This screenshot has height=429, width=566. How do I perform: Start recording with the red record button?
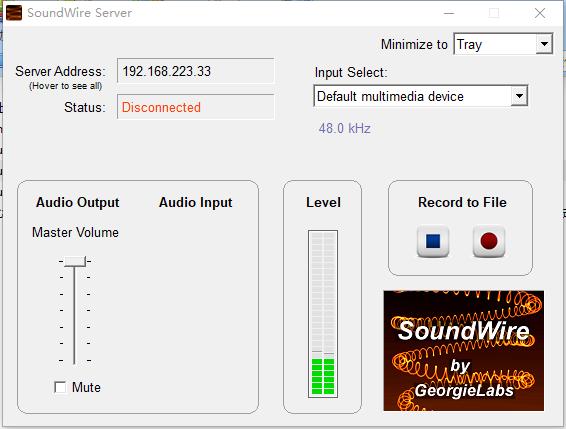[x=489, y=241]
